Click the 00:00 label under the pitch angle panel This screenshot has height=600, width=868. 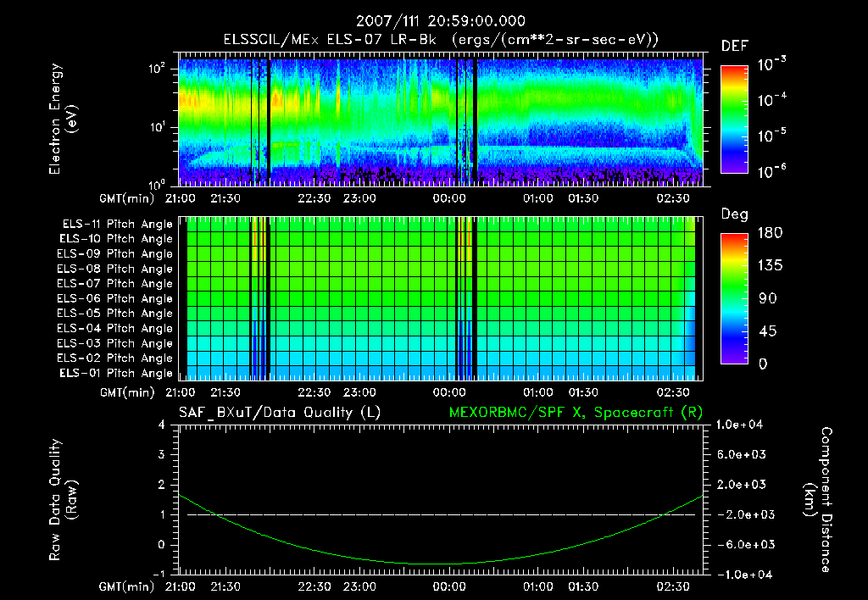click(449, 393)
